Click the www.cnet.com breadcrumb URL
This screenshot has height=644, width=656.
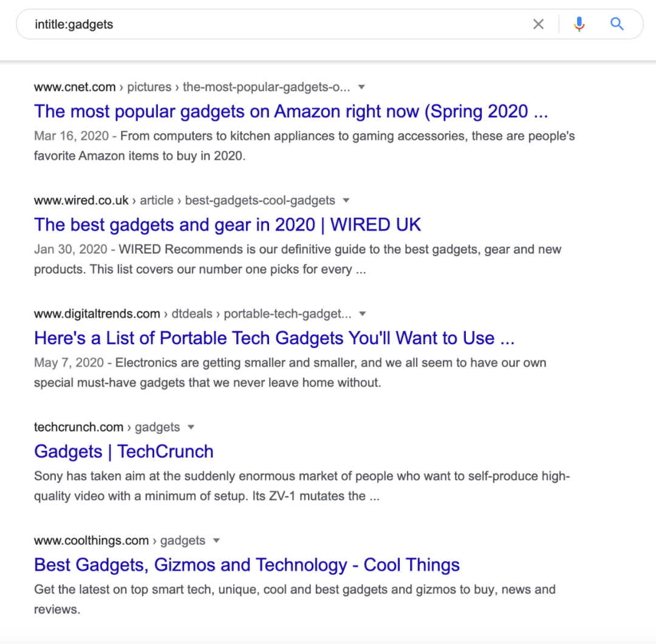point(192,87)
